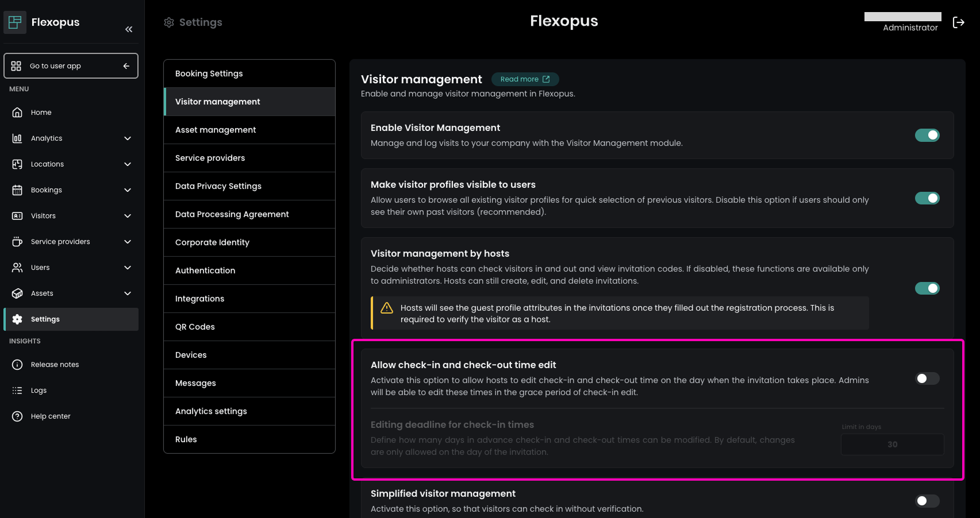The height and width of the screenshot is (518, 980).
Task: Click the Home icon in sidebar
Action: [17, 113]
